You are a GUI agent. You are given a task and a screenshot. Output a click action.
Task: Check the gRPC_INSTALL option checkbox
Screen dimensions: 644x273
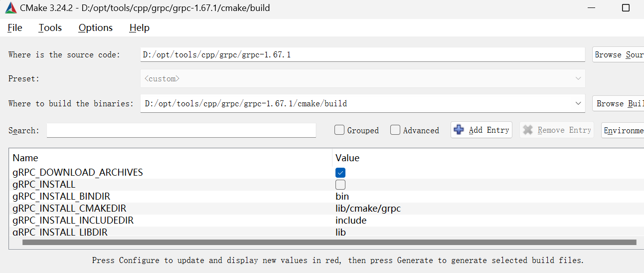[x=340, y=185]
